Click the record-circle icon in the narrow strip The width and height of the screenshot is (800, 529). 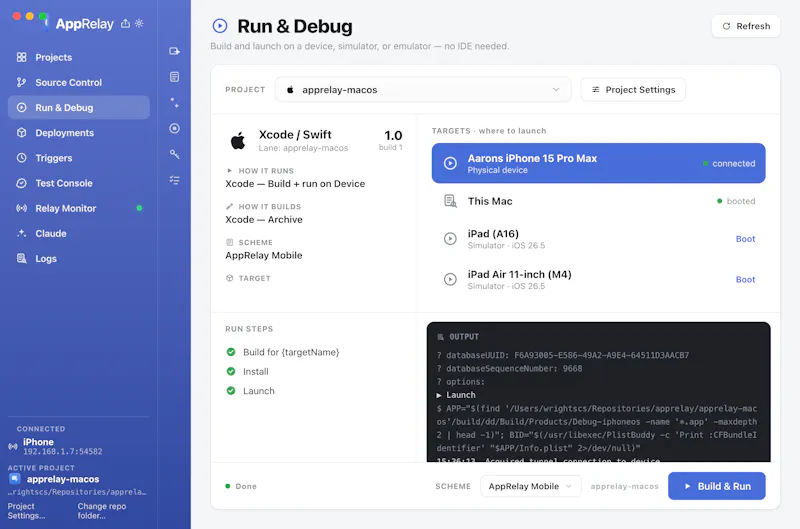174,129
